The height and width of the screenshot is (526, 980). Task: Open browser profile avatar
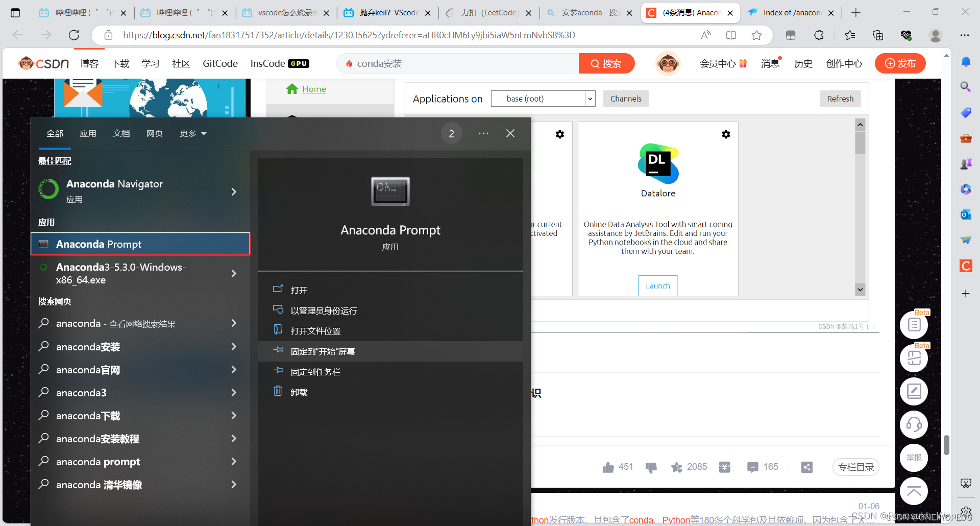[x=936, y=35]
